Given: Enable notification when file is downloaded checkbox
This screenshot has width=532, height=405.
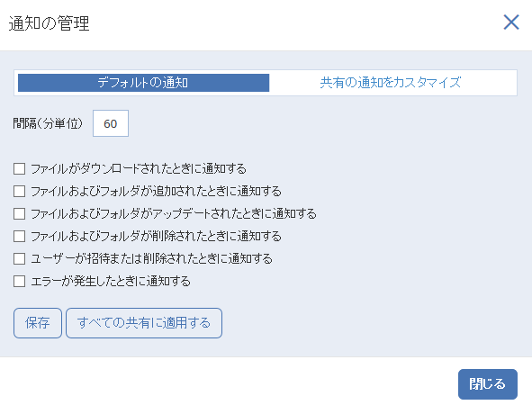Looking at the screenshot, I should pyautogui.click(x=19, y=168).
